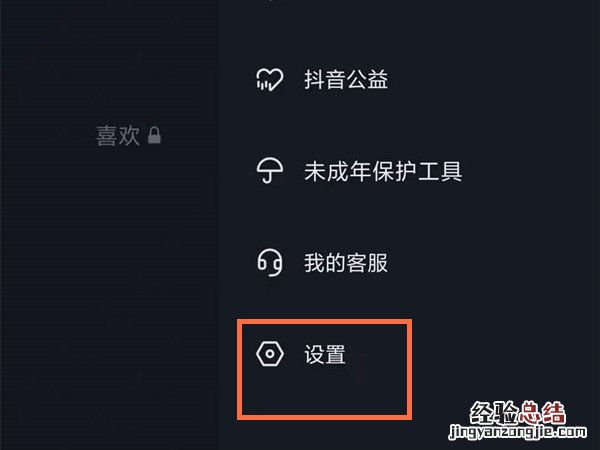Tap the lock icon beside 喜欢

pyautogui.click(x=154, y=135)
